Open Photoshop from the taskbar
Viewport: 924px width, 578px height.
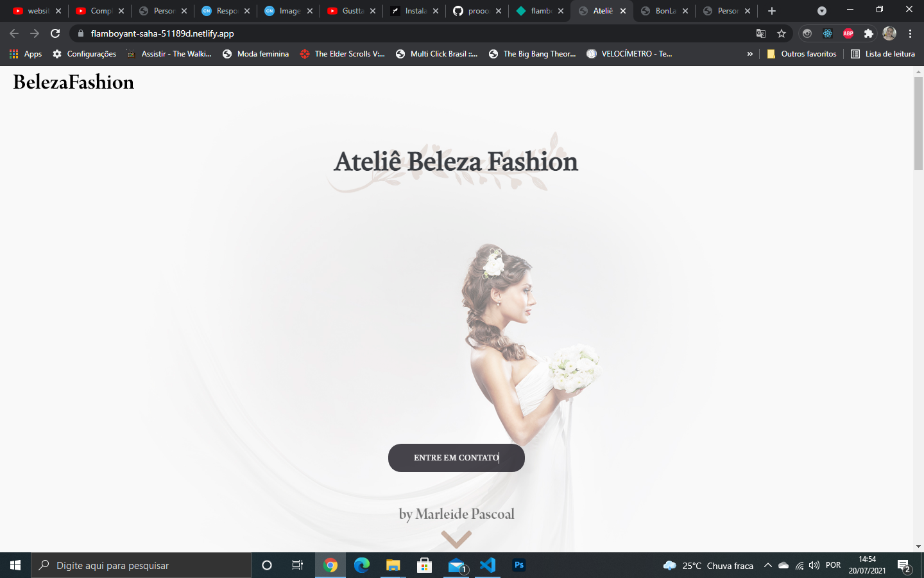tap(519, 565)
